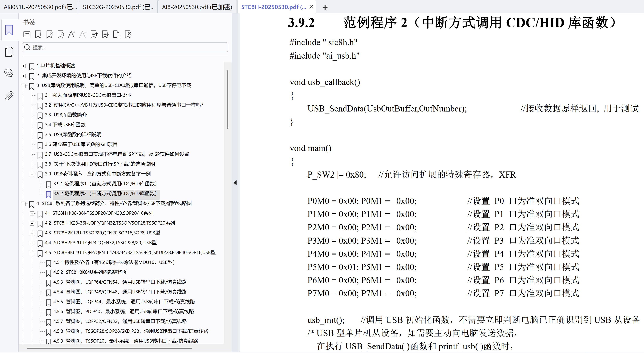Click the page with lines bookmark icon
Viewport: 644px width, 353px height.
pos(117,35)
